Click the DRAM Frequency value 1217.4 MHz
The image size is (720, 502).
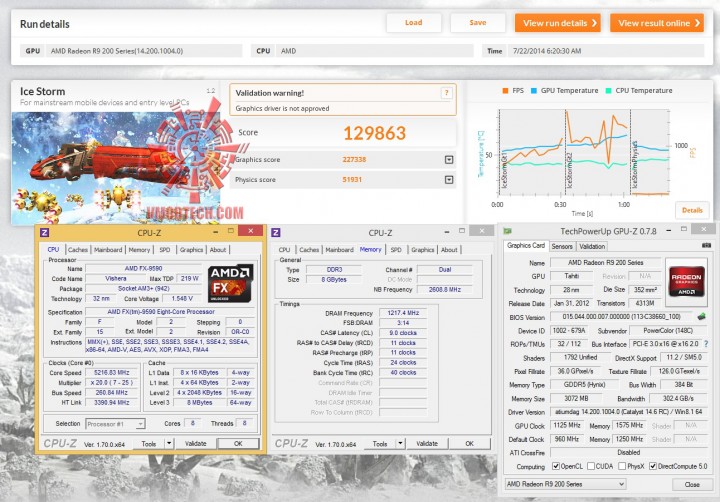click(x=403, y=313)
